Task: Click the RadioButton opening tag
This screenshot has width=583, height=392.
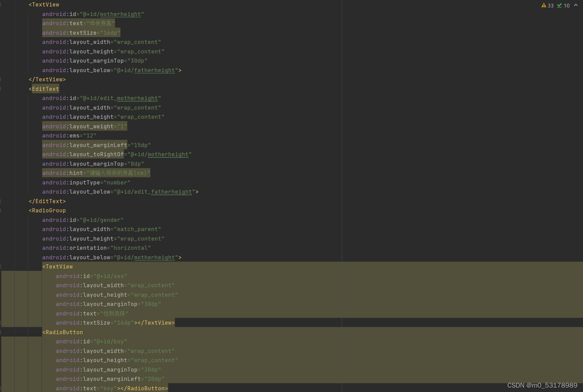Action: (63, 332)
